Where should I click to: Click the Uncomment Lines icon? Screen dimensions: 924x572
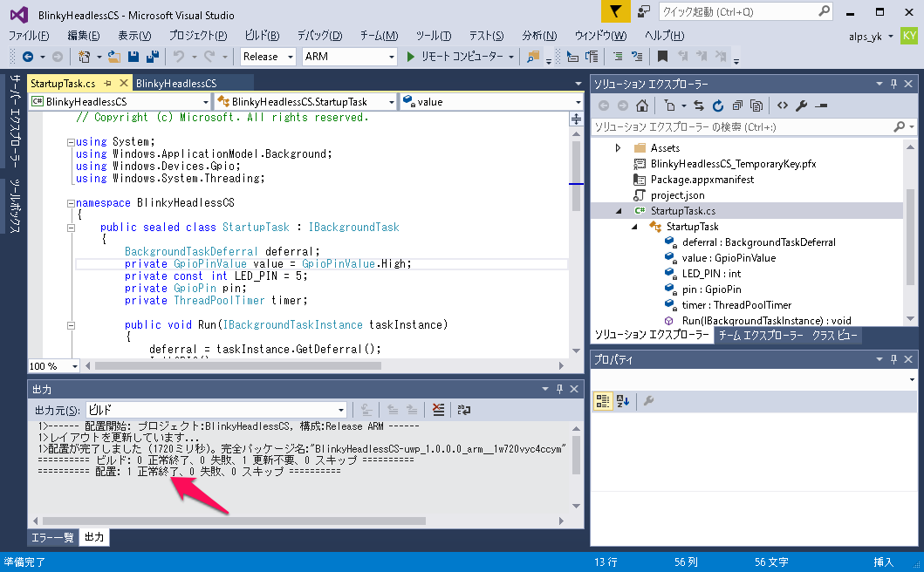coord(636,57)
